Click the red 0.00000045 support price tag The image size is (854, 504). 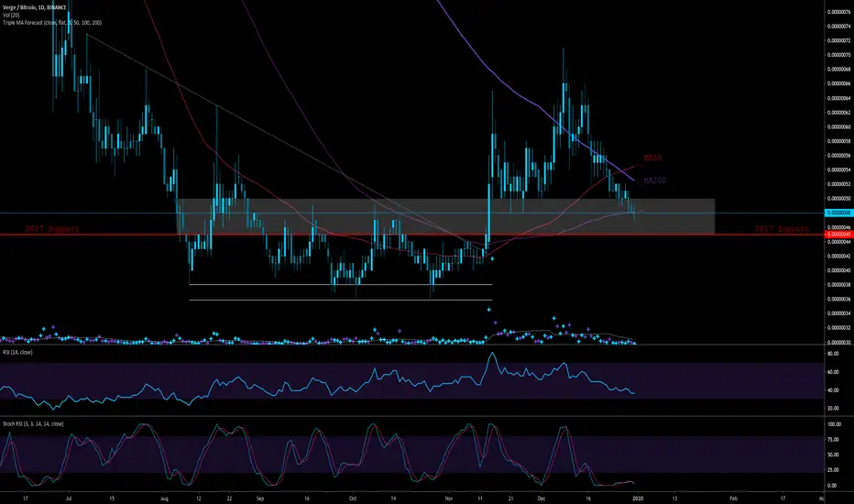pos(838,235)
